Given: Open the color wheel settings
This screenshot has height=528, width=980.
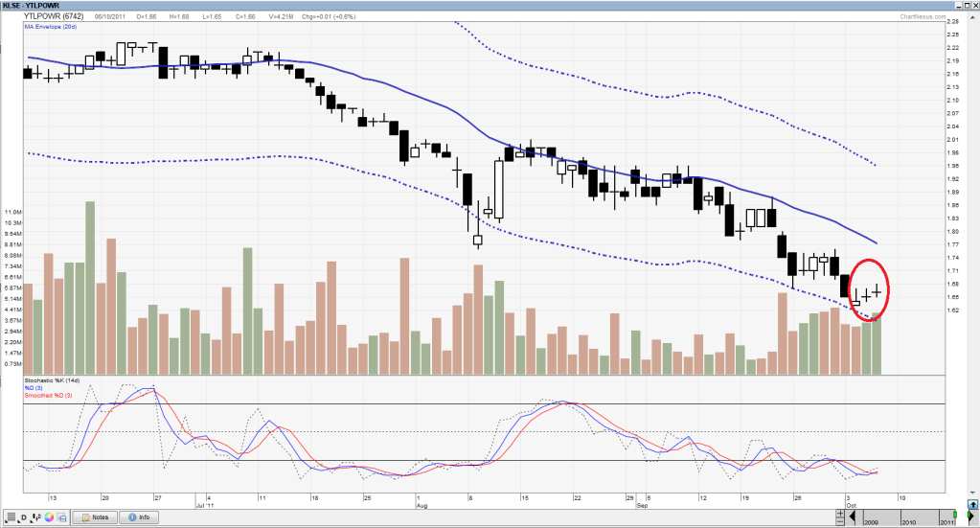Looking at the screenshot, I should [49, 517].
